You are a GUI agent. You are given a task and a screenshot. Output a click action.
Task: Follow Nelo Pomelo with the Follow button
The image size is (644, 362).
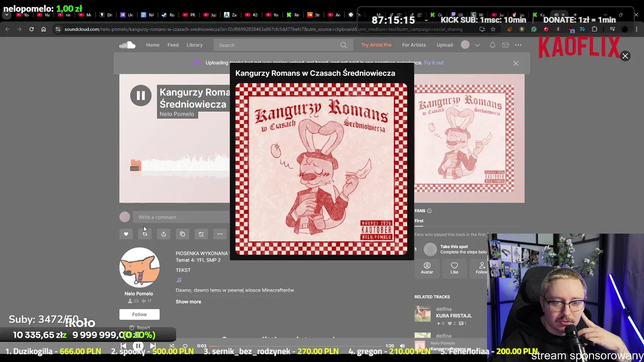coord(139,315)
